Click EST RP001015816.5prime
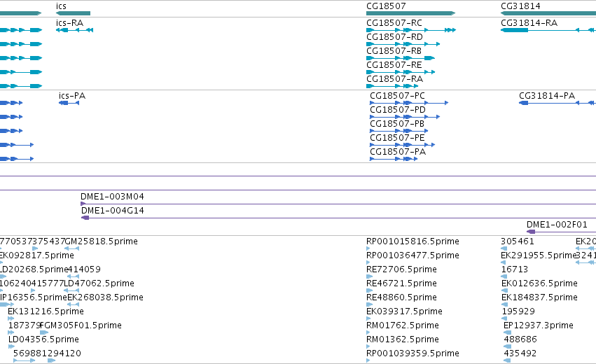Image resolution: width=596 pixels, height=364 pixels. [x=413, y=241]
